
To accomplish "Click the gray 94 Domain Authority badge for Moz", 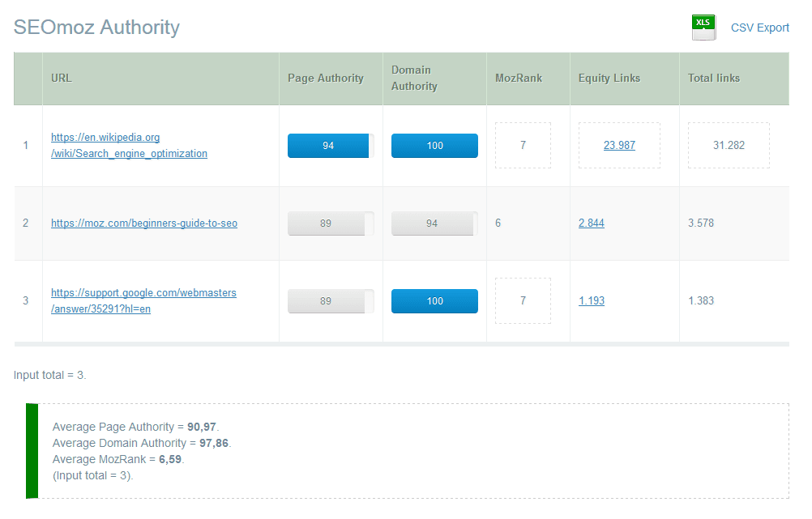I will 434,223.
